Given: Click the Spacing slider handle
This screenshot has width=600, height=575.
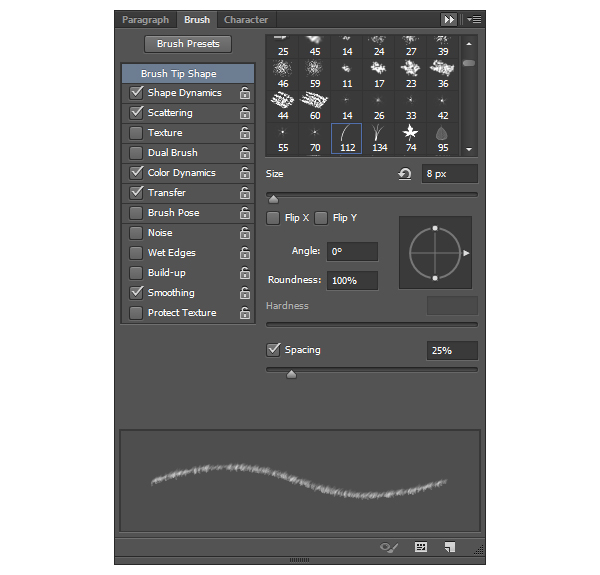Looking at the screenshot, I should [x=291, y=375].
